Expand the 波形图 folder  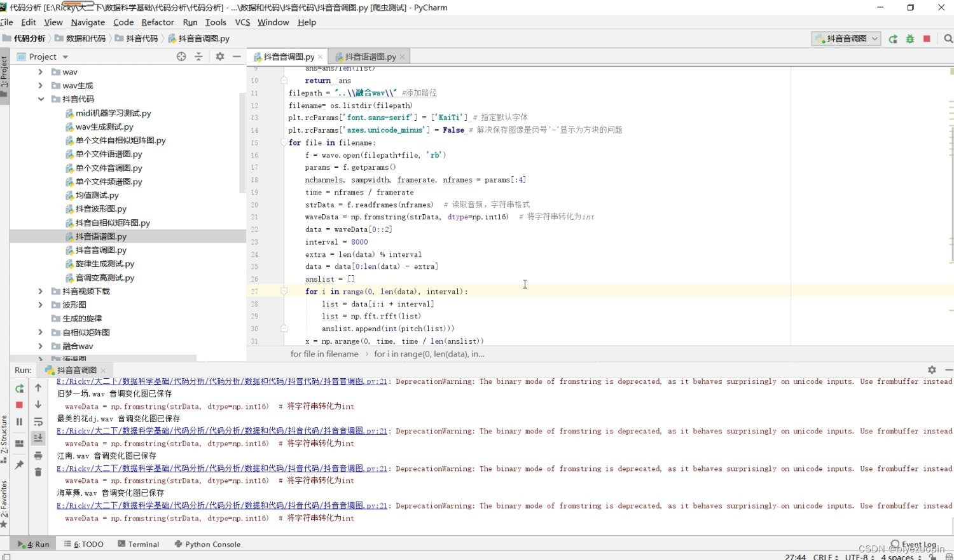click(x=41, y=305)
